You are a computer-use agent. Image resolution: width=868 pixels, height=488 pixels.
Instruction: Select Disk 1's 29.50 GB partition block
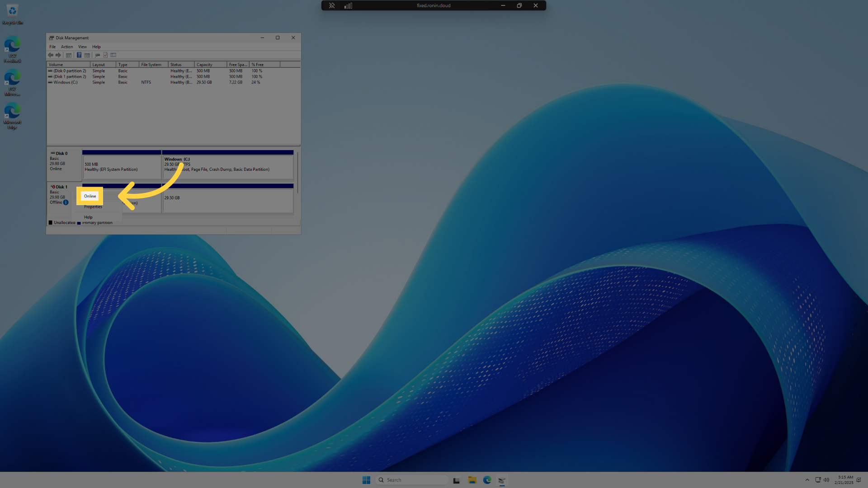228,198
